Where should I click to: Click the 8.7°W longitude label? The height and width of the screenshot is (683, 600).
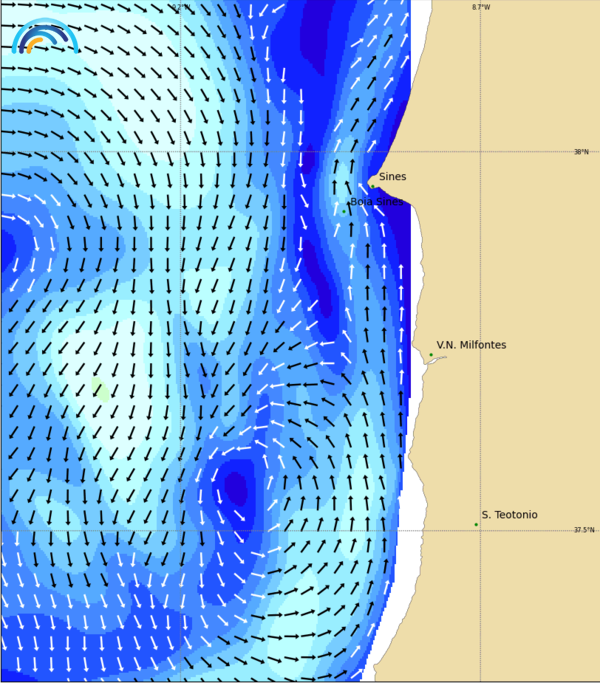[x=481, y=7]
